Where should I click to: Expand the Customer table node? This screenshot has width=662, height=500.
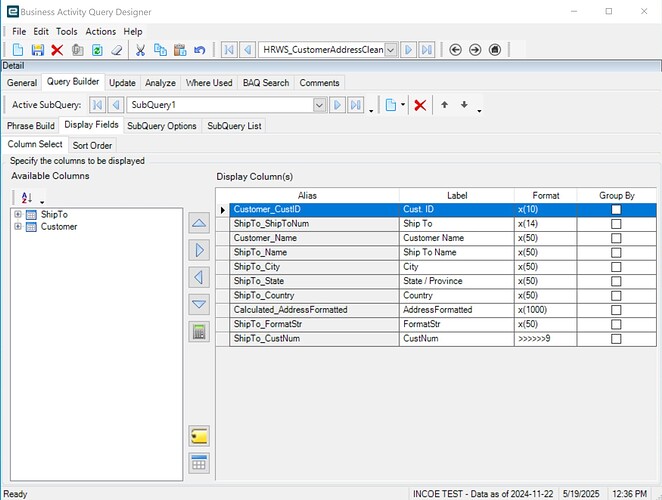[x=18, y=226]
